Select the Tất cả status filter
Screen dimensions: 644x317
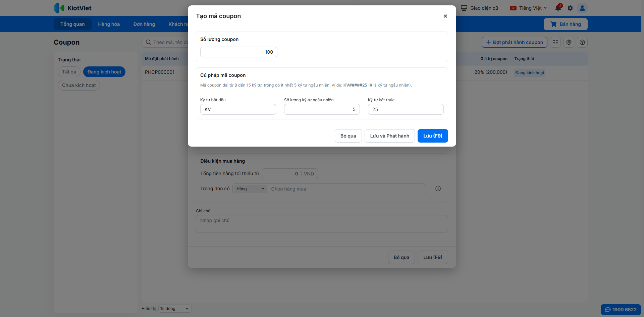[x=69, y=72]
